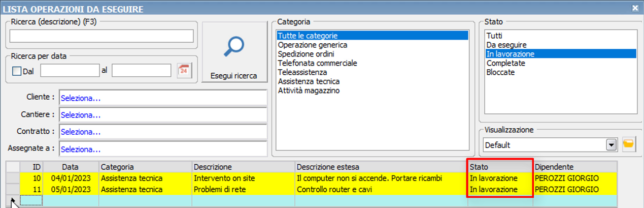Enable the Dal date checkbox

pos(17,71)
